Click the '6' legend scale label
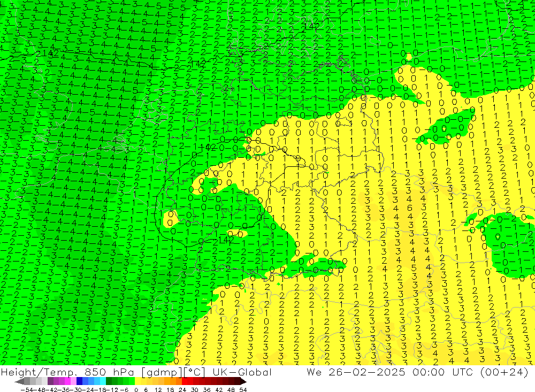 (146, 390)
